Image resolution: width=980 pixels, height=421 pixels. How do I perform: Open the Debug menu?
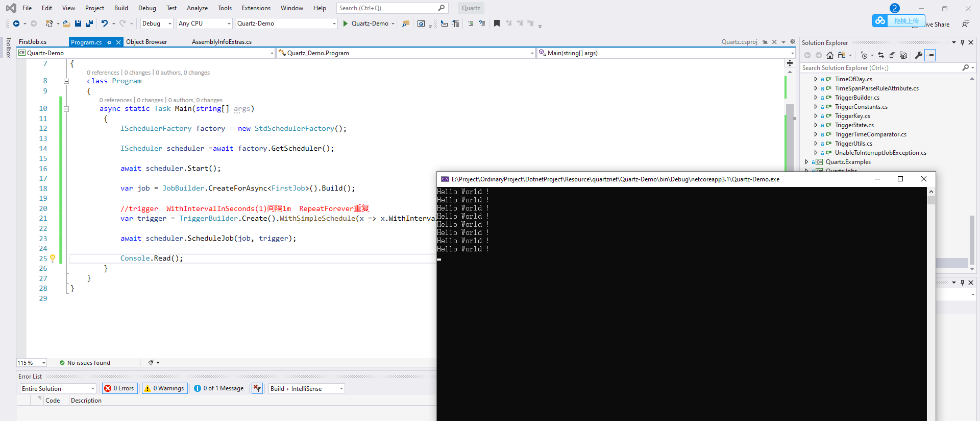147,8
